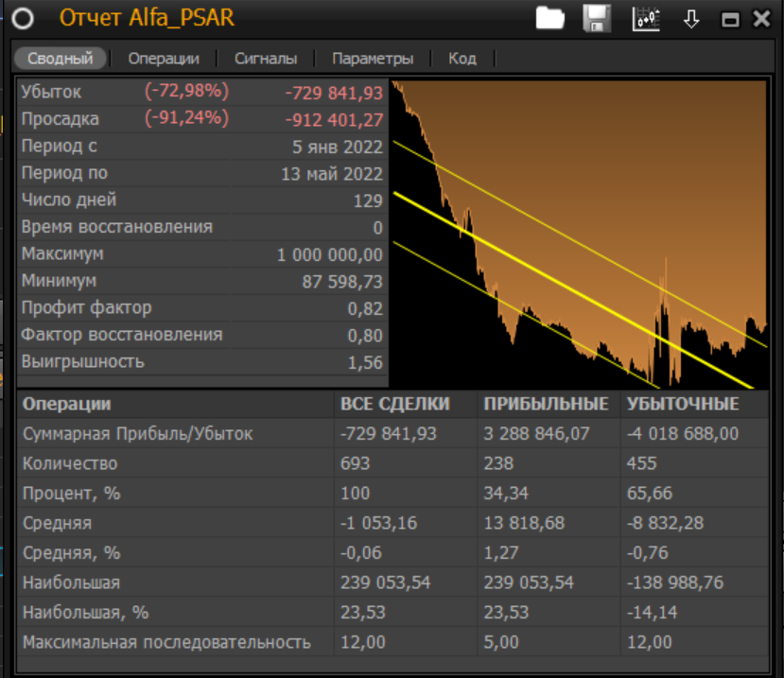The width and height of the screenshot is (784, 678).
Task: Click the chart display icon
Action: 646,18
